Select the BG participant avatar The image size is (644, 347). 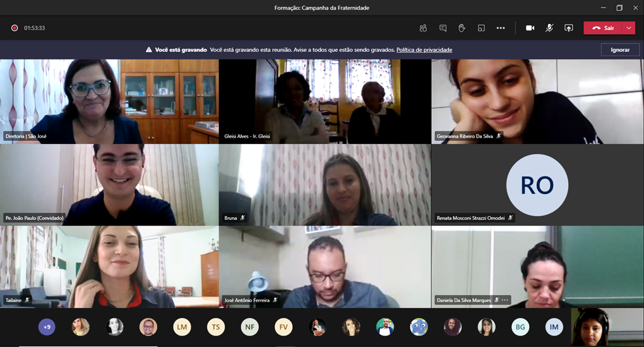point(520,327)
